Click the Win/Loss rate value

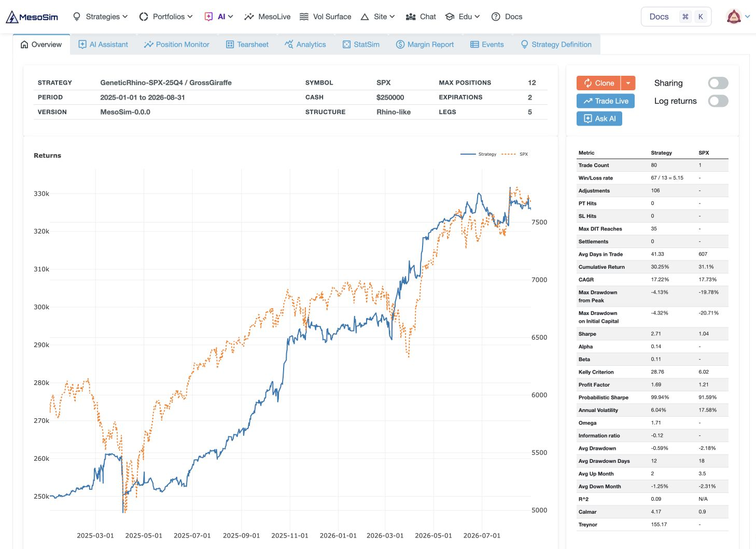[x=667, y=178]
